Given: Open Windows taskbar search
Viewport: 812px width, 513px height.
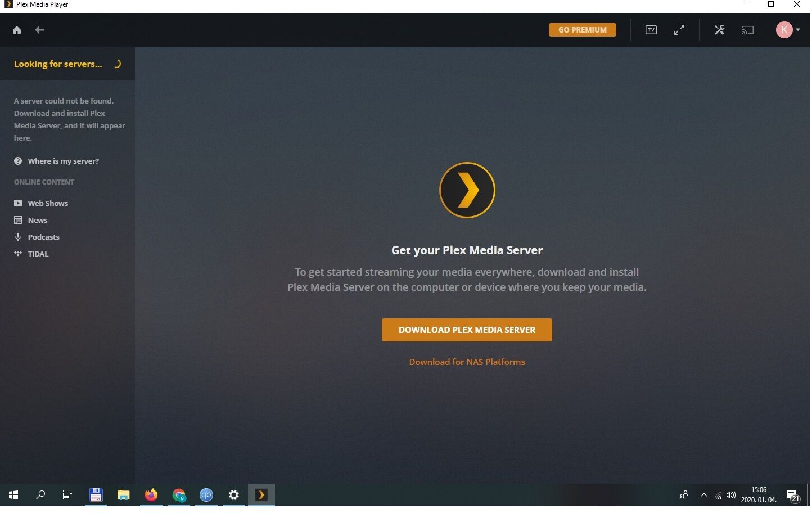Looking at the screenshot, I should coord(40,496).
